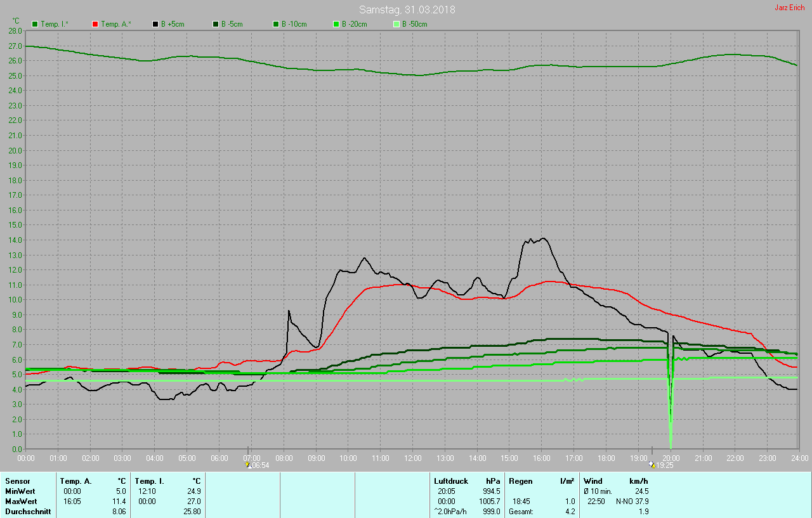The height and width of the screenshot is (518, 812).
Task: Click the red Temp. A. legend swatch
Action: coord(95,24)
